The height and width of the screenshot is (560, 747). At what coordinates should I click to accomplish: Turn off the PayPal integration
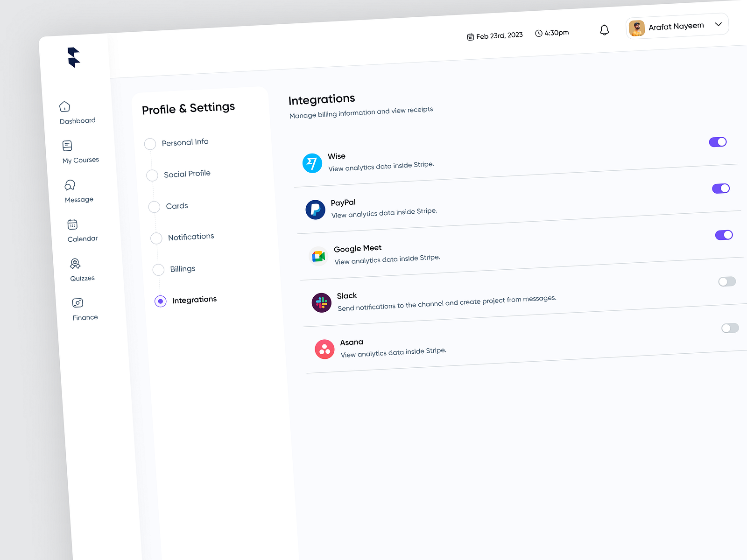click(721, 188)
